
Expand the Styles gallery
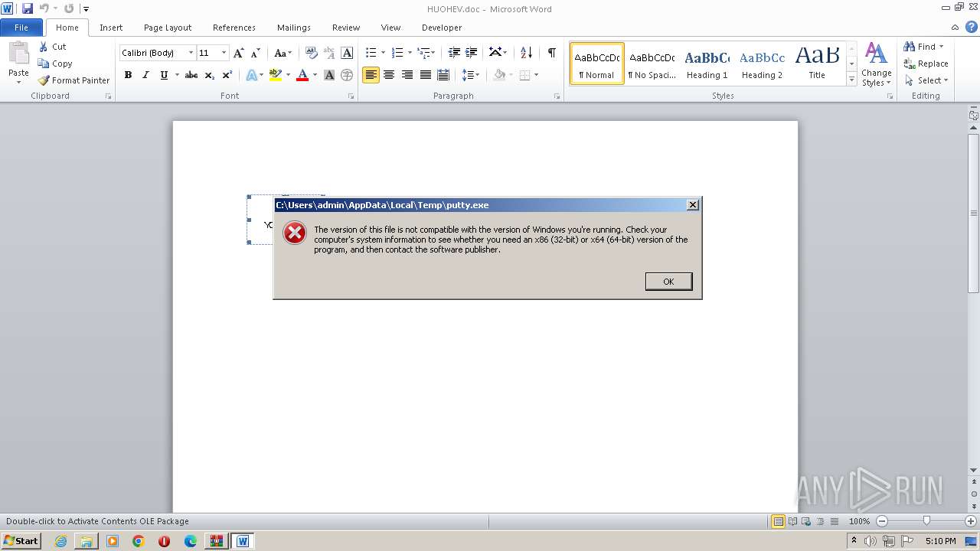(851, 79)
